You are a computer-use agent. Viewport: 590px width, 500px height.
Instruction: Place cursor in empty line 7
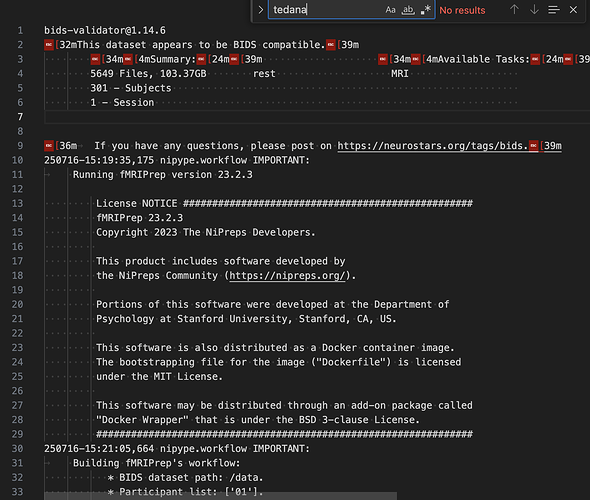[317, 117]
